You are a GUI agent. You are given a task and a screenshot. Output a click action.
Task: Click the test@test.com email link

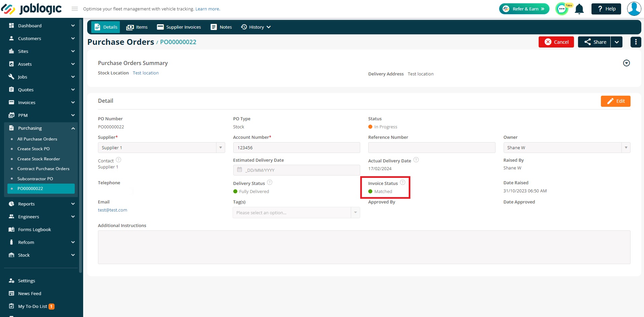[x=112, y=210]
